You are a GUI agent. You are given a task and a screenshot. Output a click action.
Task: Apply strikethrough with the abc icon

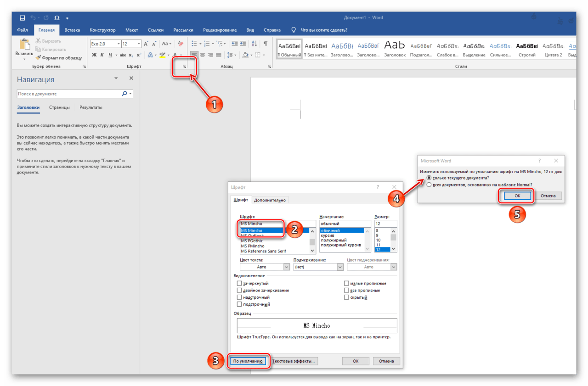point(123,55)
